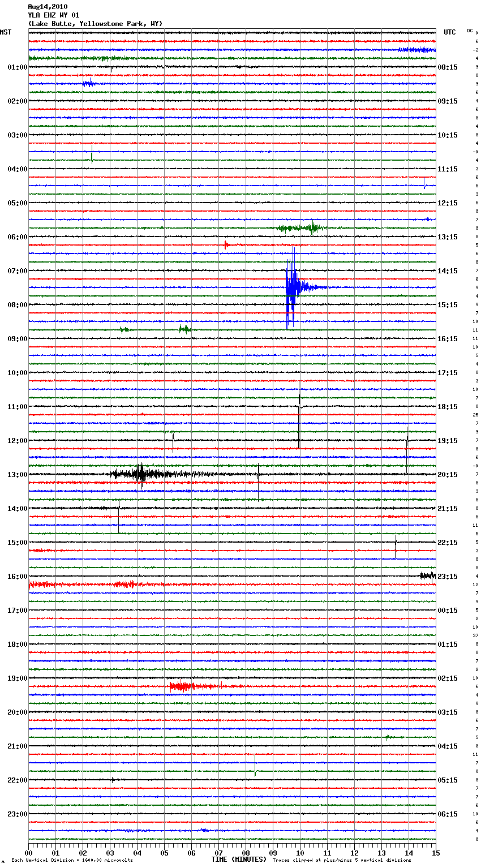Click minute 12 on the bottom axis
Image resolution: width=481 pixels, height=868 pixels.
coord(355,853)
